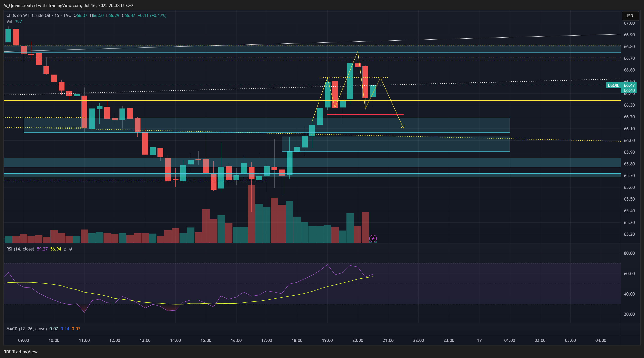Click the 65.30 price axis label
Viewport: 644px width, 358px height.
(x=629, y=222)
